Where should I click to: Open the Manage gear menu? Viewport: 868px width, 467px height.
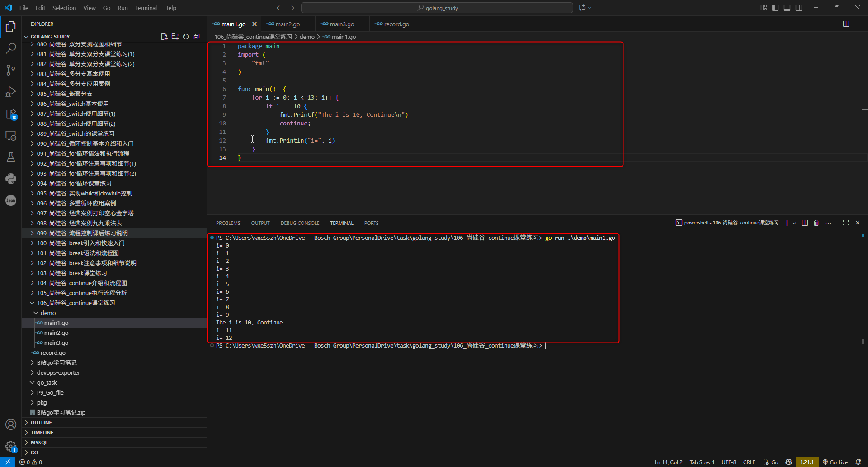point(11,446)
